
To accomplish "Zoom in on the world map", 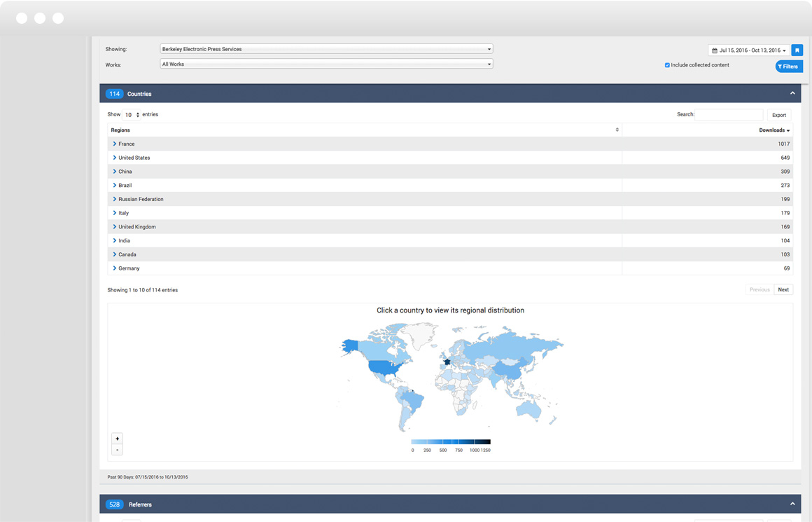I will (117, 439).
